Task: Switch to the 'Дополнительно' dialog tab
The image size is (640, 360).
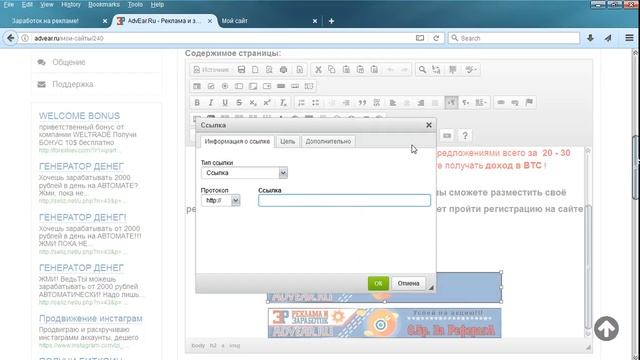Action: (x=328, y=142)
